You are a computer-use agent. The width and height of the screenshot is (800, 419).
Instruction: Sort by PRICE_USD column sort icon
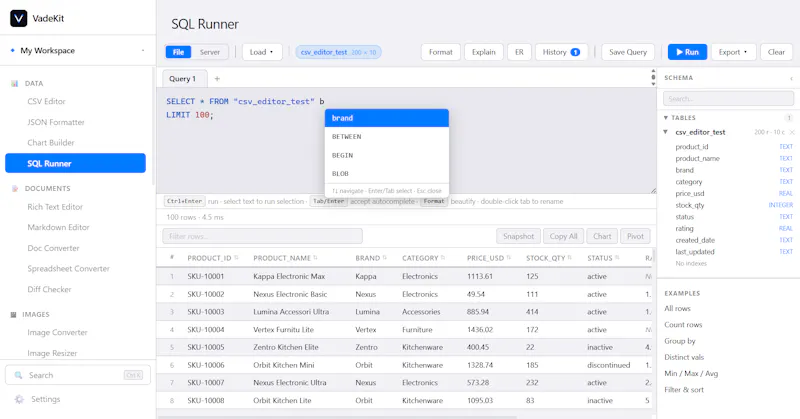tap(509, 258)
